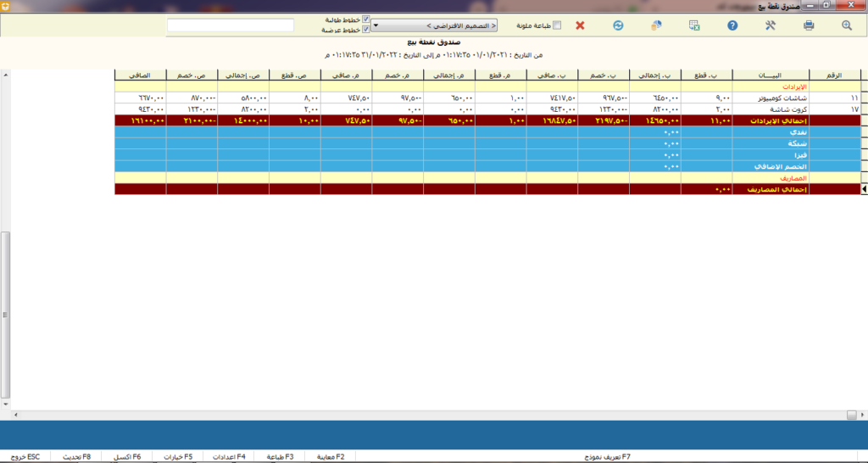Open settings via wrench tools icon
This screenshot has width=868, height=463.
coord(771,25)
